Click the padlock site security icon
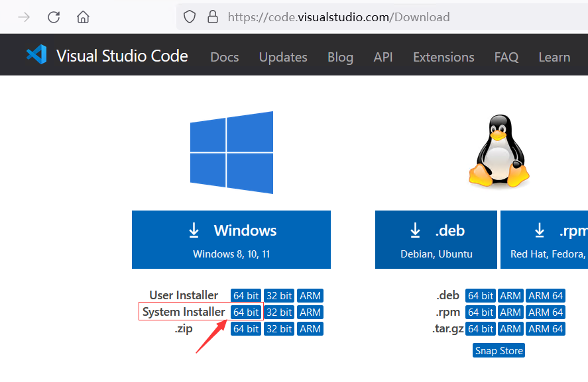The width and height of the screenshot is (588, 382). 213,17
